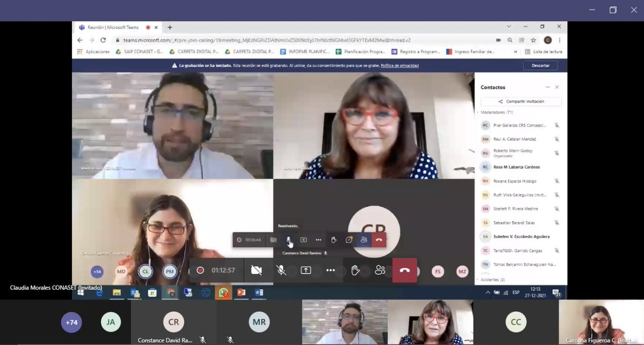Switch to Reunión | Microsoft Teams tab

click(118, 27)
